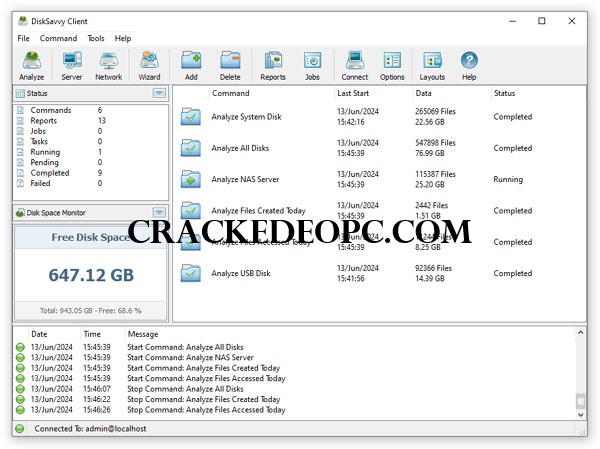
Task: Click 'Total: 943.05 GB - Free: 68.6 %' text
Action: coord(91,310)
